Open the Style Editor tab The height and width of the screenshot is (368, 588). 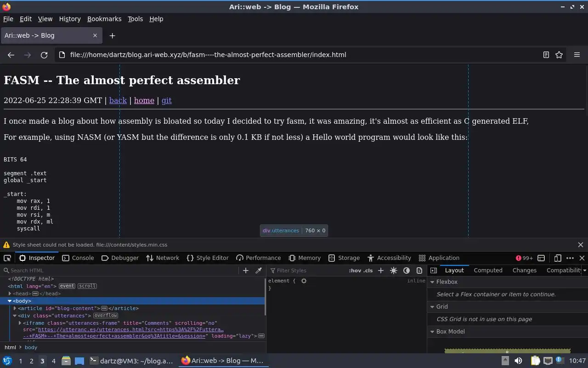tap(208, 258)
